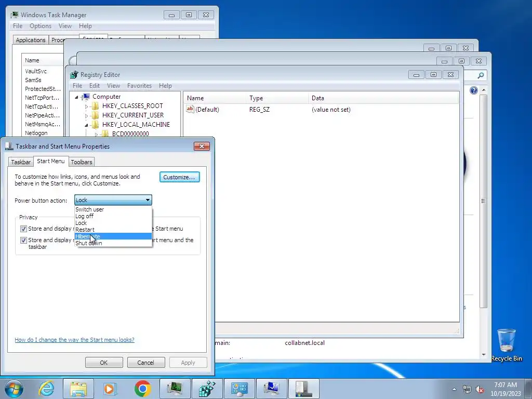
Task: Switch to Task Manager taskbar icon
Action: (x=175, y=389)
